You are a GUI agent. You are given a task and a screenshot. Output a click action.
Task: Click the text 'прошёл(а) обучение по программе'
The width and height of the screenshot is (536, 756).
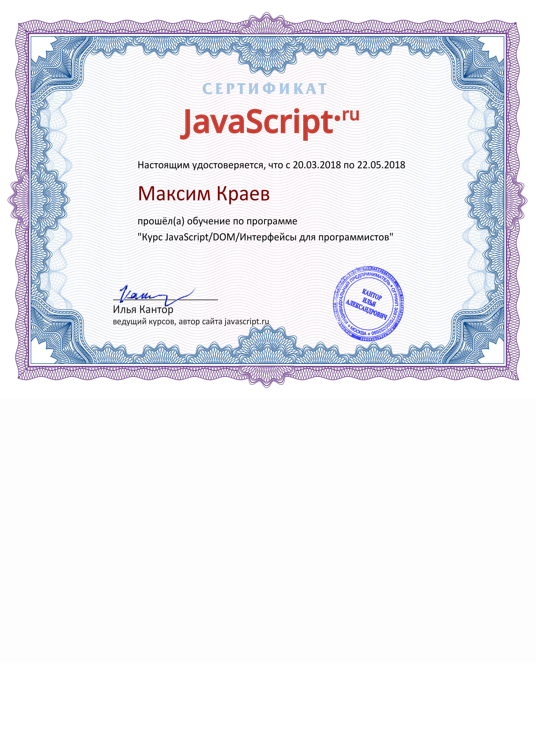(x=217, y=221)
